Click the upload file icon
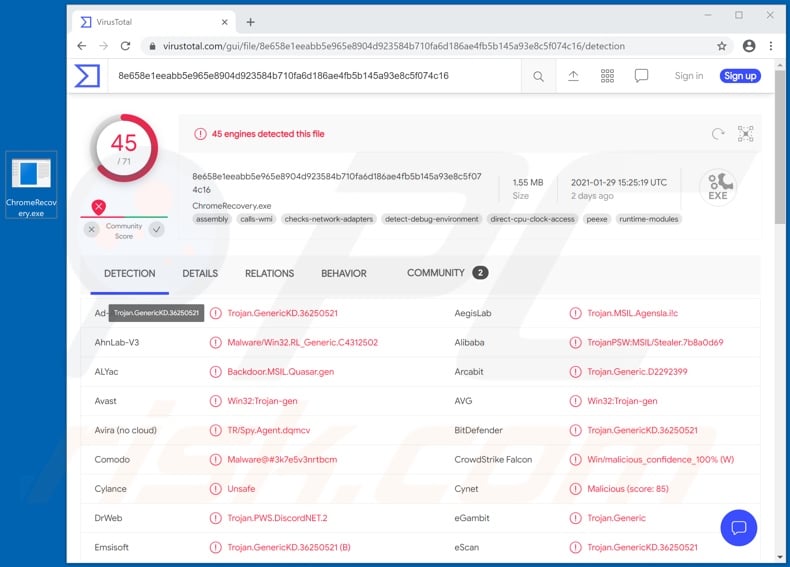The image size is (790, 567). [573, 76]
